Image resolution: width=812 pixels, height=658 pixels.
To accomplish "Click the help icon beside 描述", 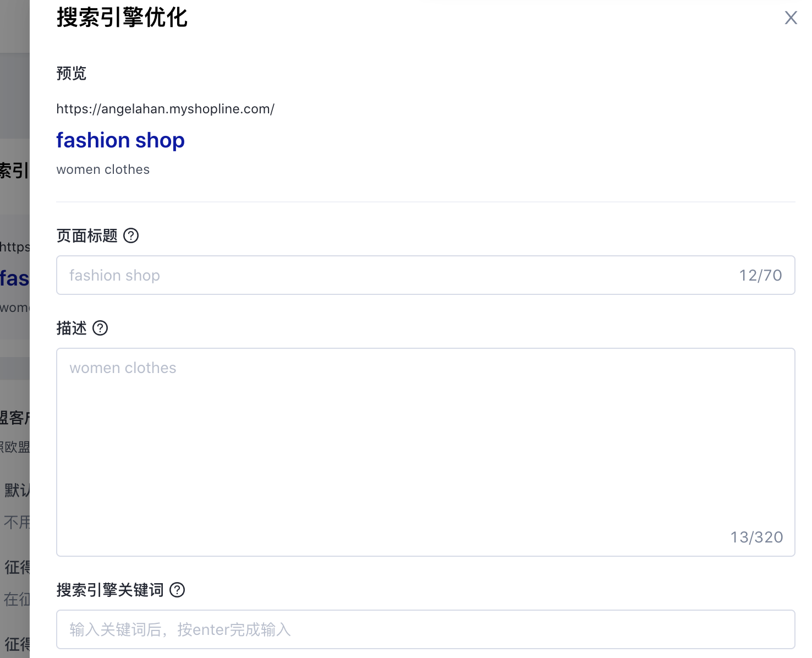I will 100,328.
